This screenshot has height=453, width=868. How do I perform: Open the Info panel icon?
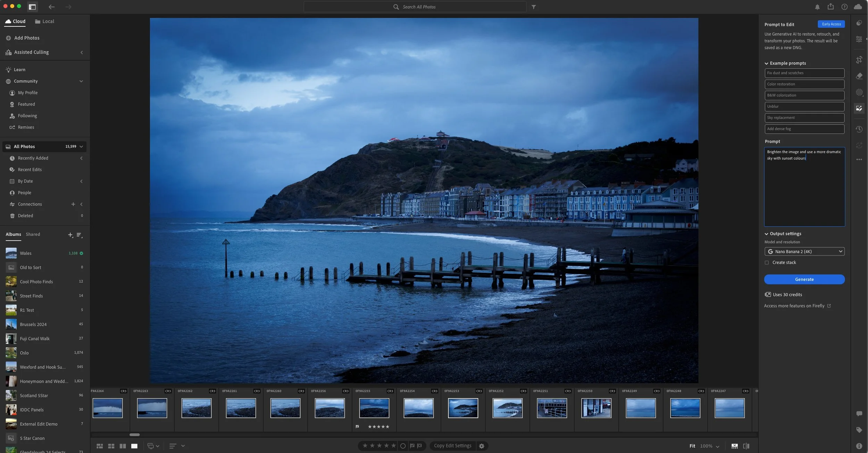tap(859, 446)
